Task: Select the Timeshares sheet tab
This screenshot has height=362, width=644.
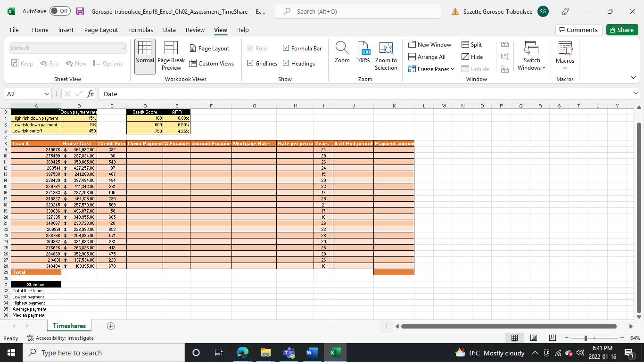Action: (69, 326)
